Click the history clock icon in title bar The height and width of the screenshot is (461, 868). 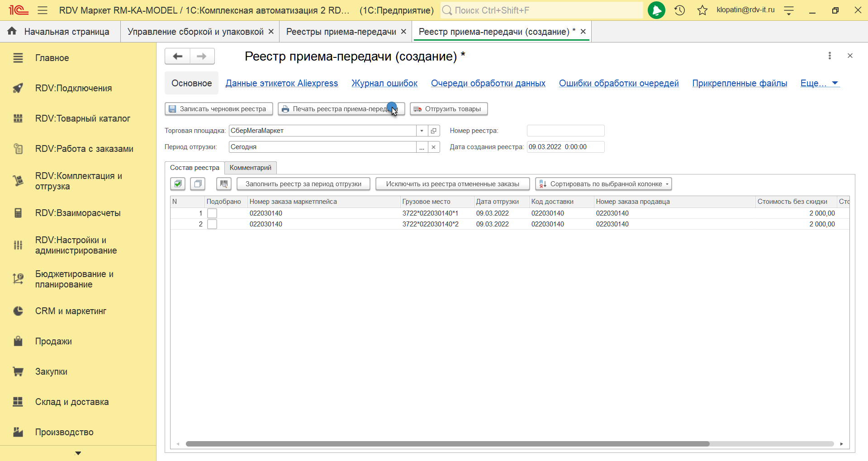[x=679, y=10]
